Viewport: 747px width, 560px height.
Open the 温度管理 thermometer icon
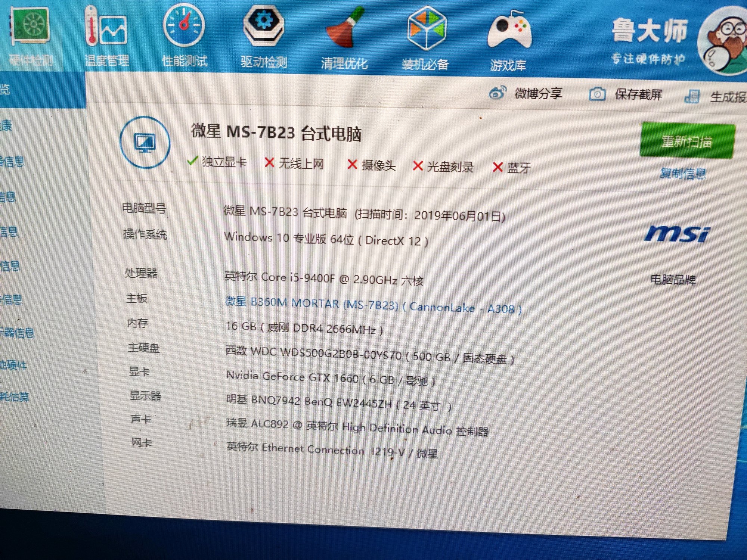[106, 26]
